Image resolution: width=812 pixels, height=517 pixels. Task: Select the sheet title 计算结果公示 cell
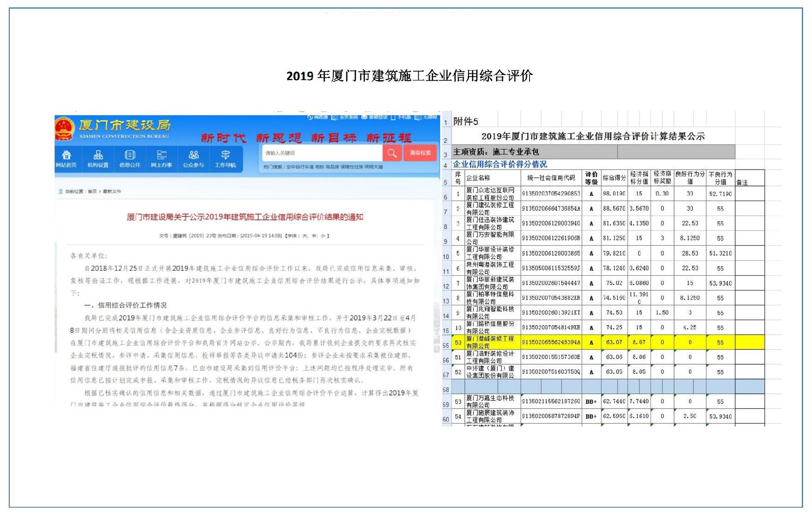[593, 136]
